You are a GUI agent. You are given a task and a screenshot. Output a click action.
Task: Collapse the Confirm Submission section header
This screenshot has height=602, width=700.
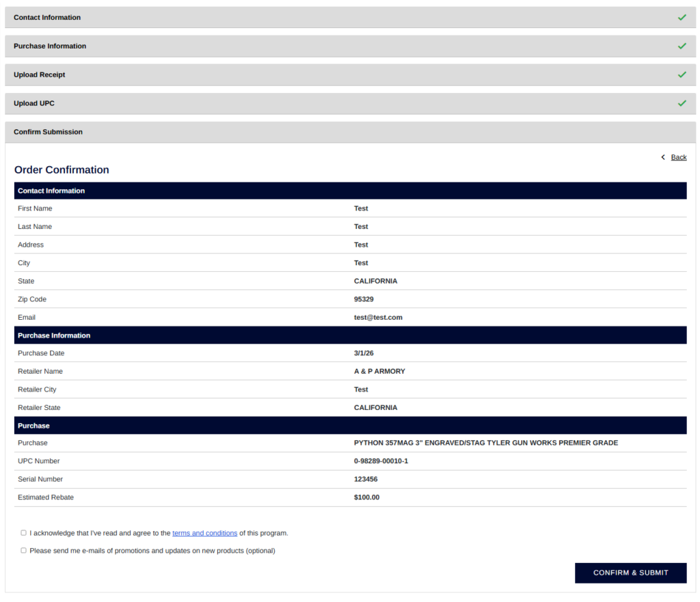350,132
